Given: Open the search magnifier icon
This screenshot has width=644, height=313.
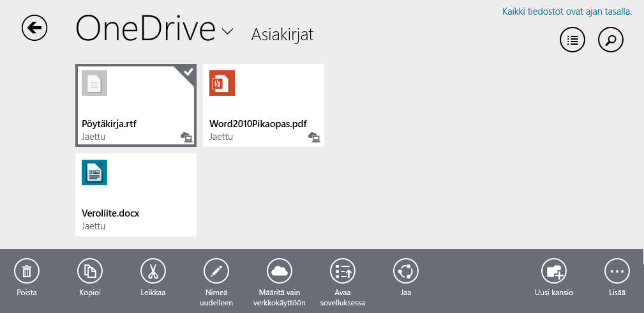Looking at the screenshot, I should pos(611,40).
